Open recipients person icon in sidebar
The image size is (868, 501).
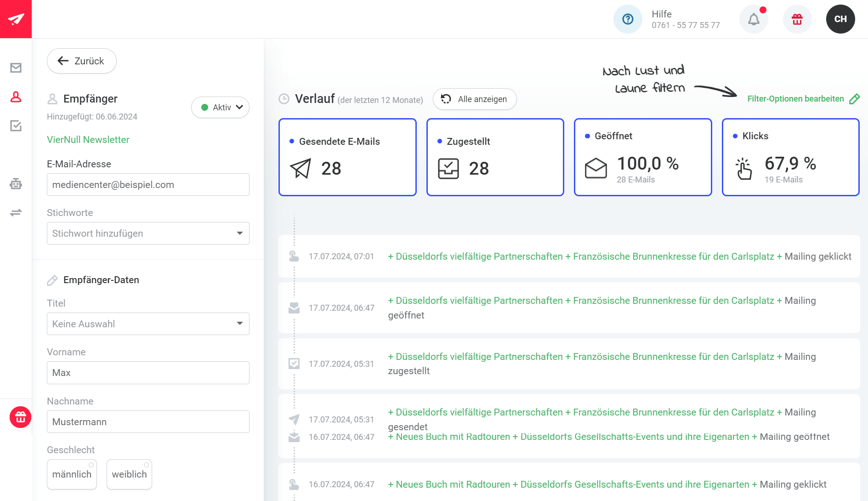16,97
